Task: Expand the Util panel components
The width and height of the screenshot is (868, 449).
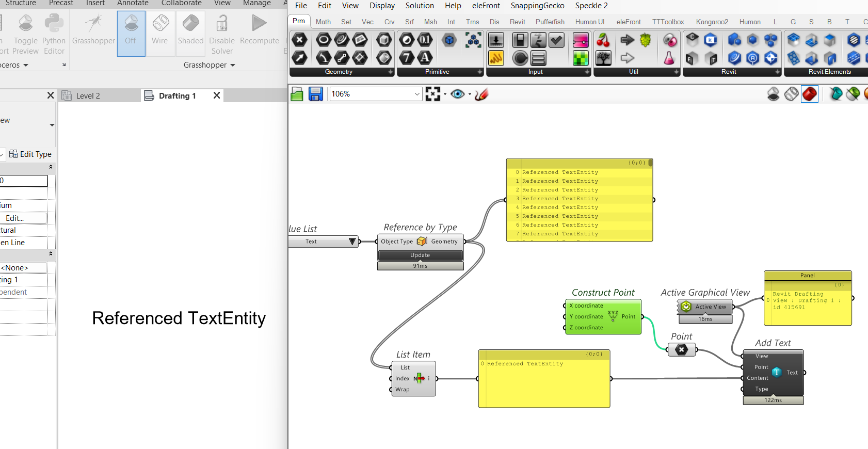Action: click(677, 72)
